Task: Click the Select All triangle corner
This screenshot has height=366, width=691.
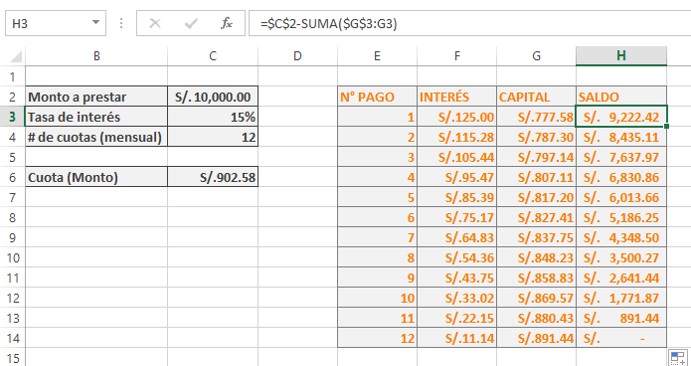Action: [x=16, y=56]
